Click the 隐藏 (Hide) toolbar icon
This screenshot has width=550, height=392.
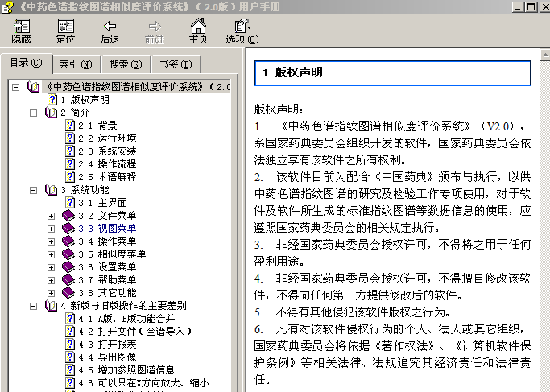(x=22, y=31)
